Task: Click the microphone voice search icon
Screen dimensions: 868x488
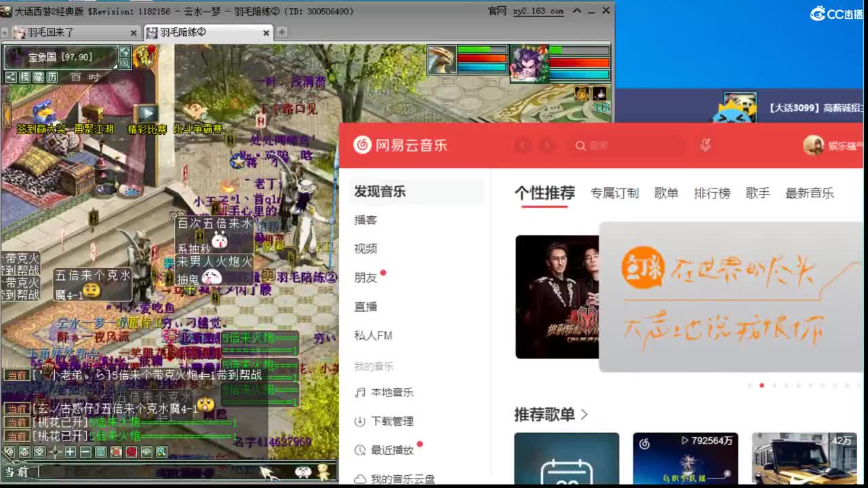Action: pyautogui.click(x=705, y=145)
